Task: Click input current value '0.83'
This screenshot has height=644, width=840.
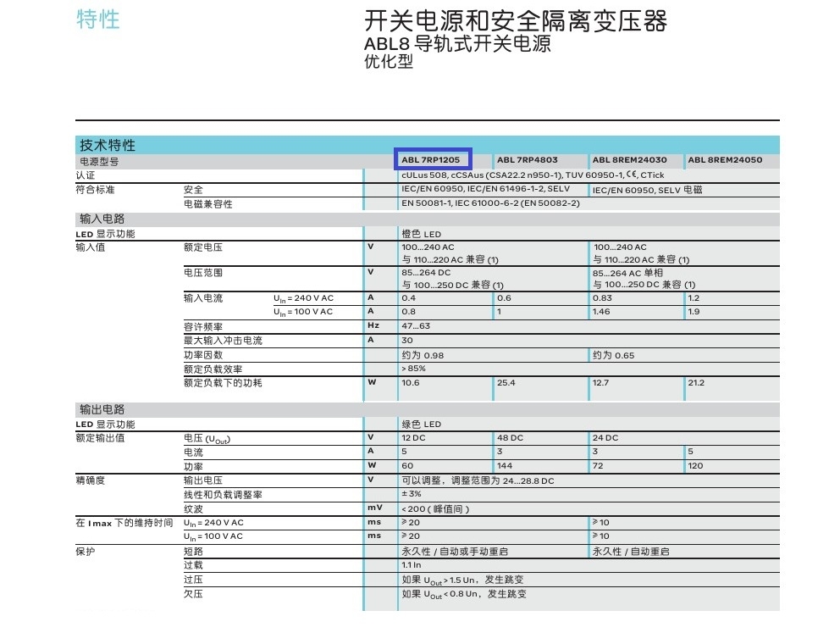Action: pos(602,298)
